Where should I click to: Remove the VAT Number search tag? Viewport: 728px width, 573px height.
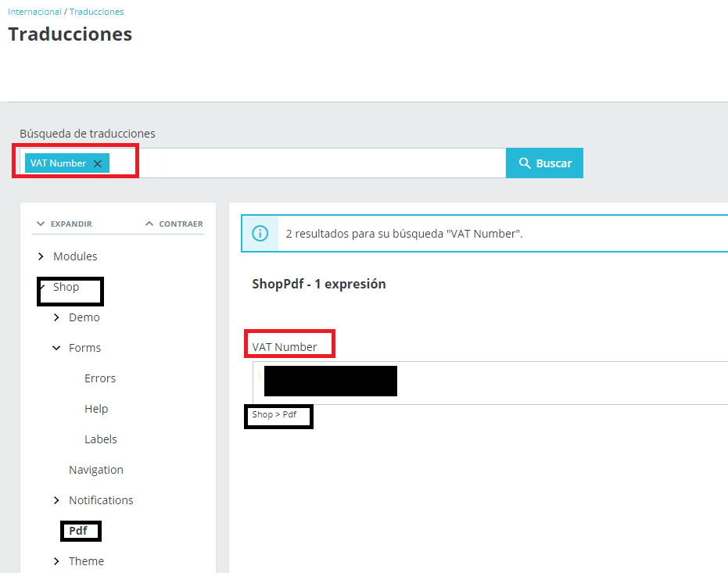tap(98, 163)
